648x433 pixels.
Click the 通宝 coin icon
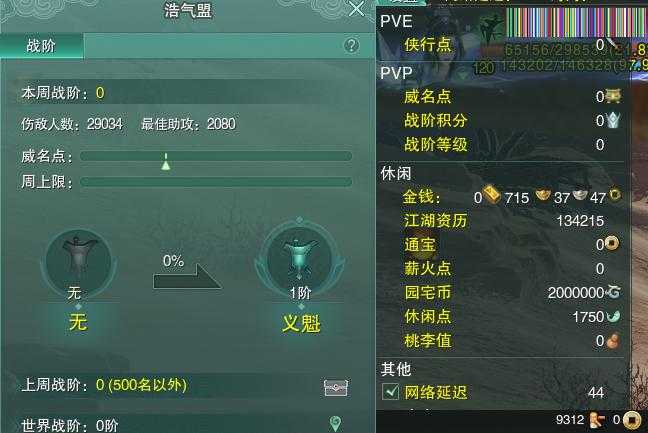coord(612,244)
